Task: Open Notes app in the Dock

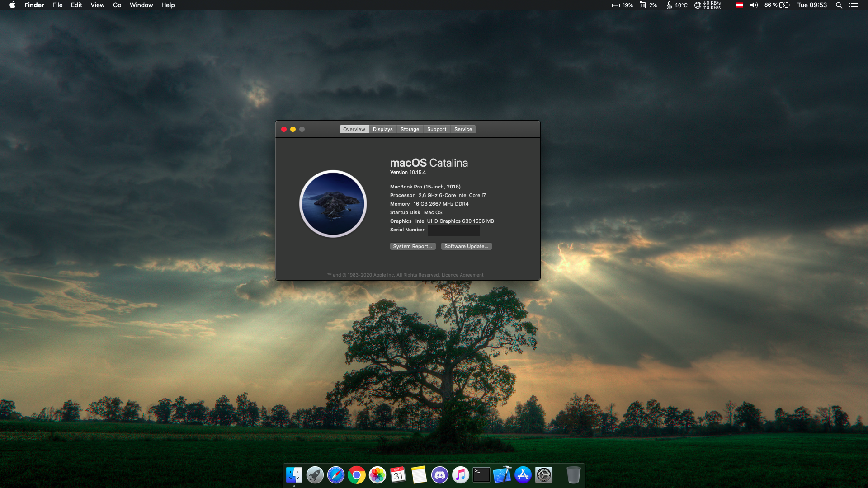Action: (419, 475)
